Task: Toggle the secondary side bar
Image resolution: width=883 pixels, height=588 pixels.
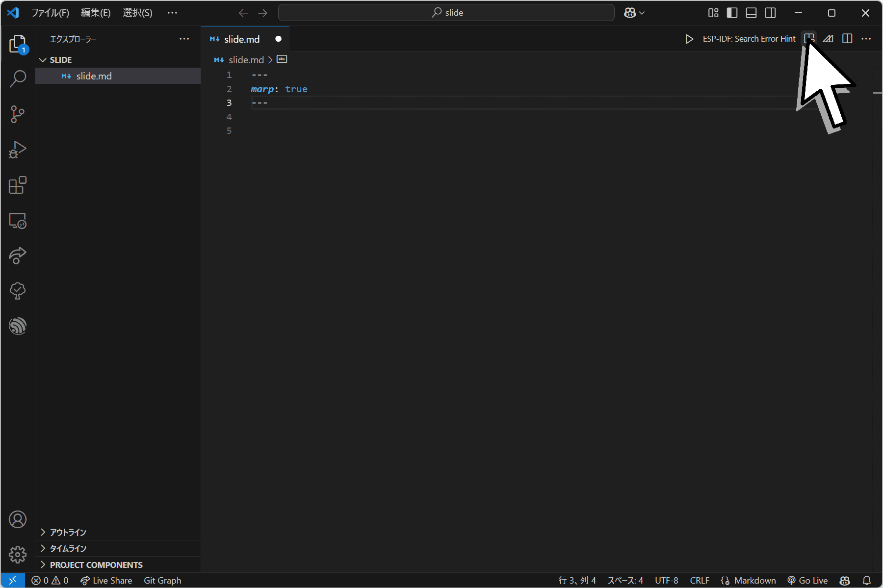Action: (771, 13)
